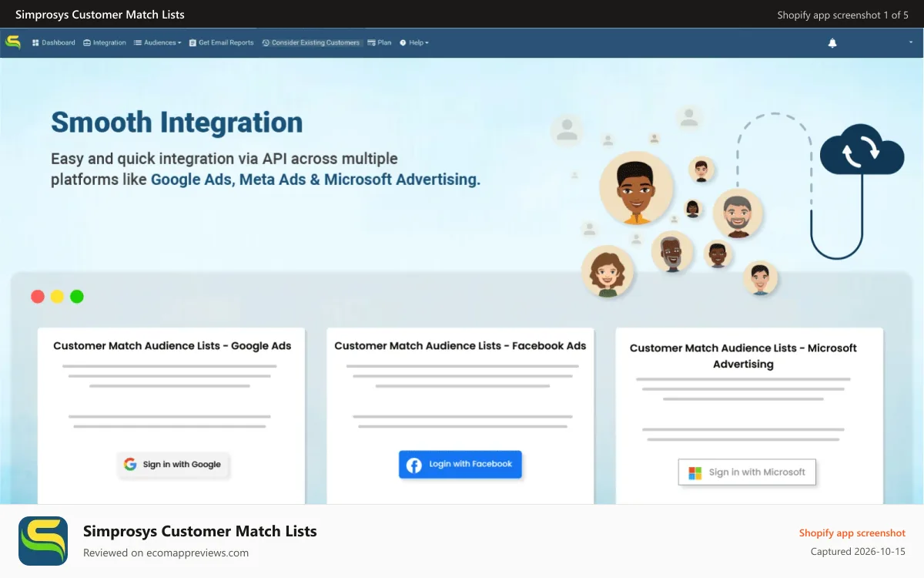Screen dimensions: 924x578
Task: Click the Consider Existing Customers history icon
Action: coord(266,43)
